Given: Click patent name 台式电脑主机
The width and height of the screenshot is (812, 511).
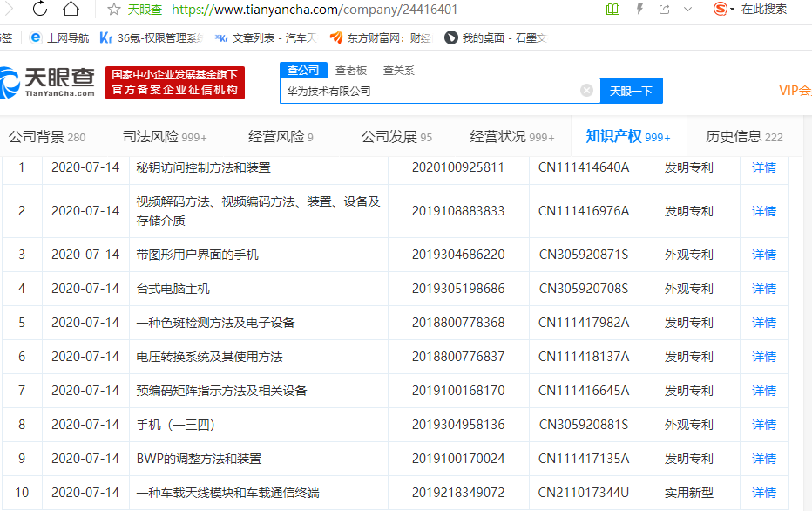Looking at the screenshot, I should (x=173, y=289).
